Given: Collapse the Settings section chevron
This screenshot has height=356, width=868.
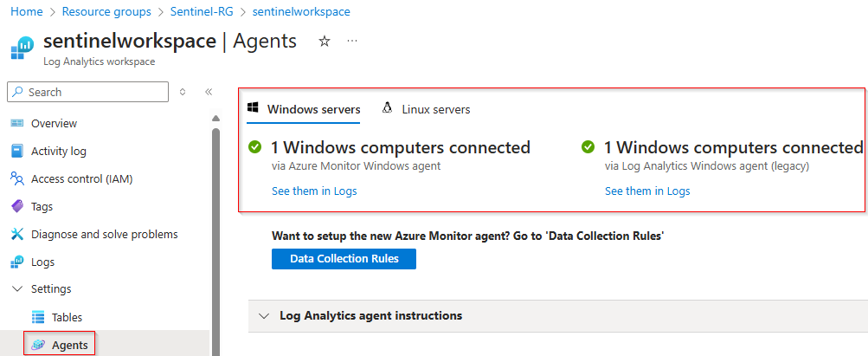Looking at the screenshot, I should [17, 289].
